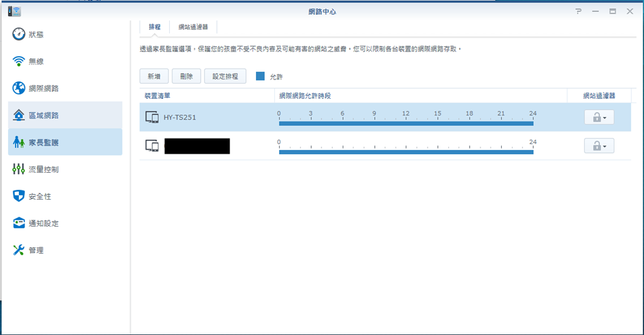644x335 pixels.
Task: Click the Network Center app icon
Action: point(14,11)
